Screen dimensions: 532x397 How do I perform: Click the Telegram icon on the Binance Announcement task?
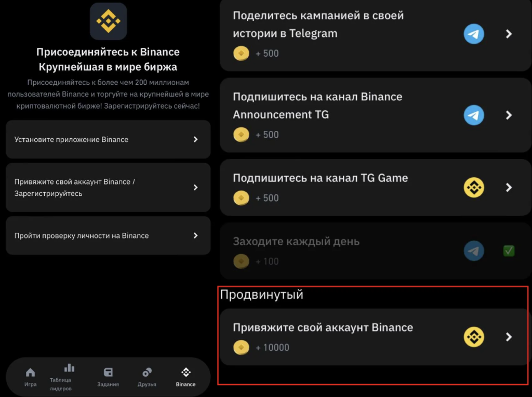pos(474,115)
